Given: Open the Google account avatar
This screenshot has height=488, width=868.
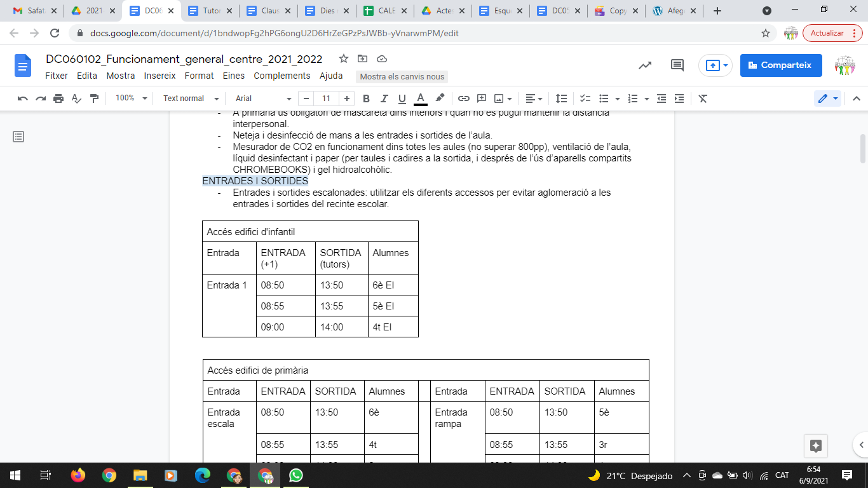Looking at the screenshot, I should click(x=845, y=65).
